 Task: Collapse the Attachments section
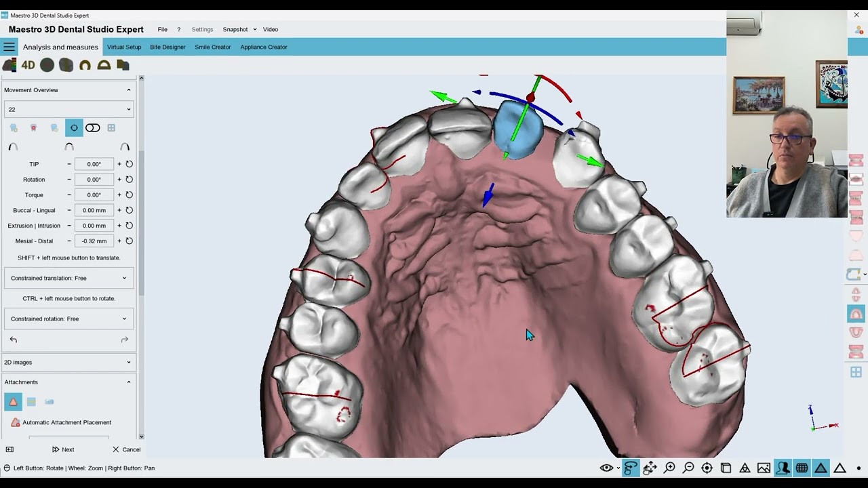tap(129, 382)
